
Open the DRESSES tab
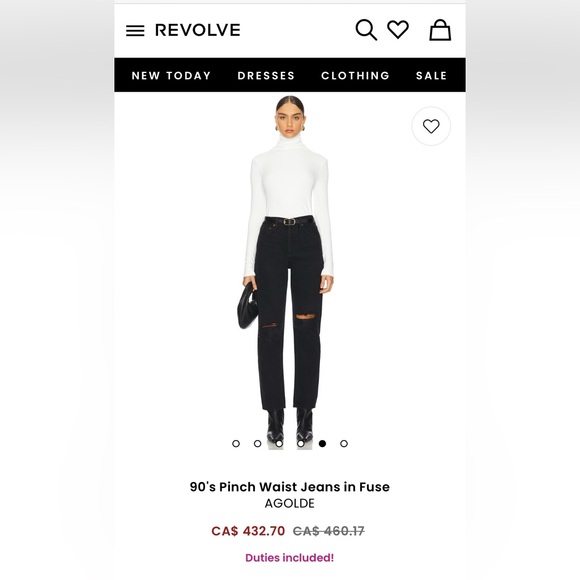point(266,75)
